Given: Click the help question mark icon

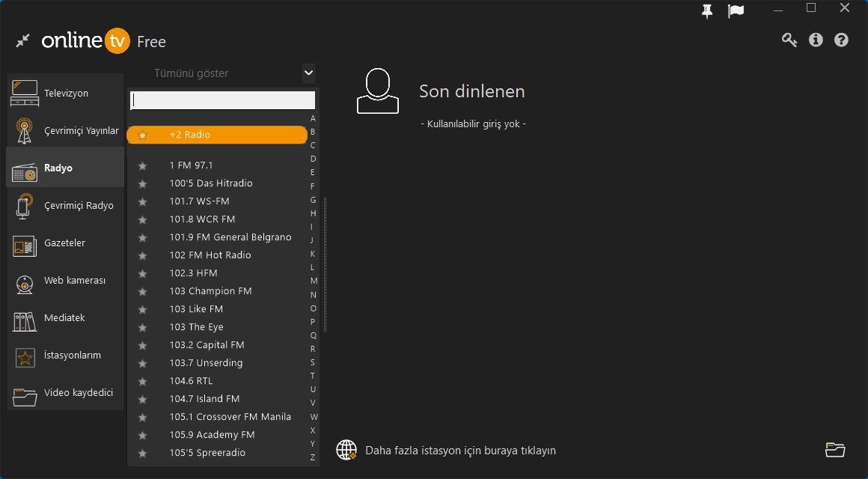Looking at the screenshot, I should pos(841,40).
